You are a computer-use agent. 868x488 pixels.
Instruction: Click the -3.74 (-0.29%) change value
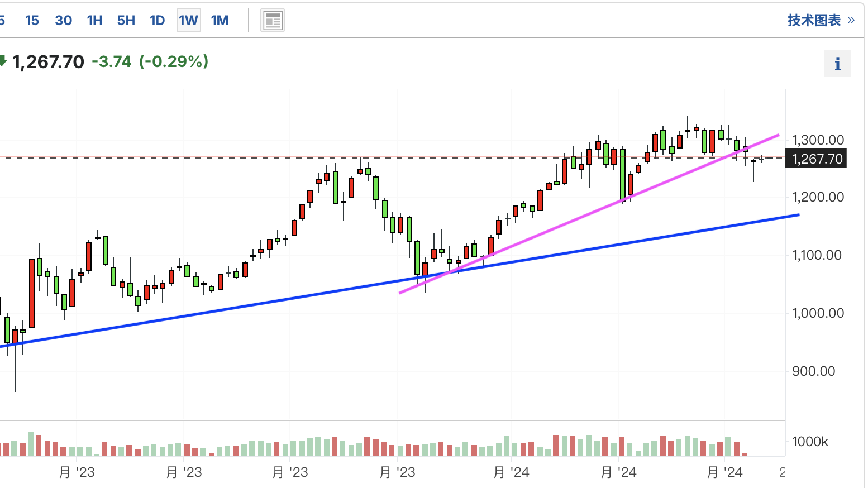tap(150, 61)
